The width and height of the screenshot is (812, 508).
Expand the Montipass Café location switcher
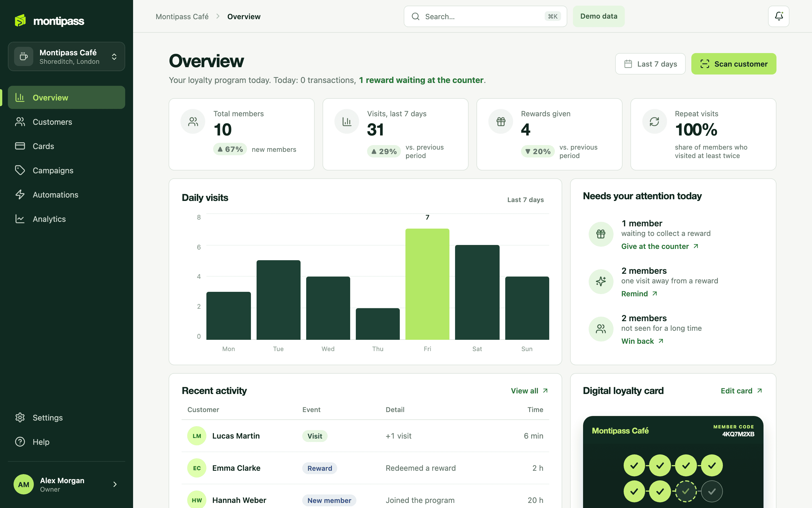click(67, 56)
